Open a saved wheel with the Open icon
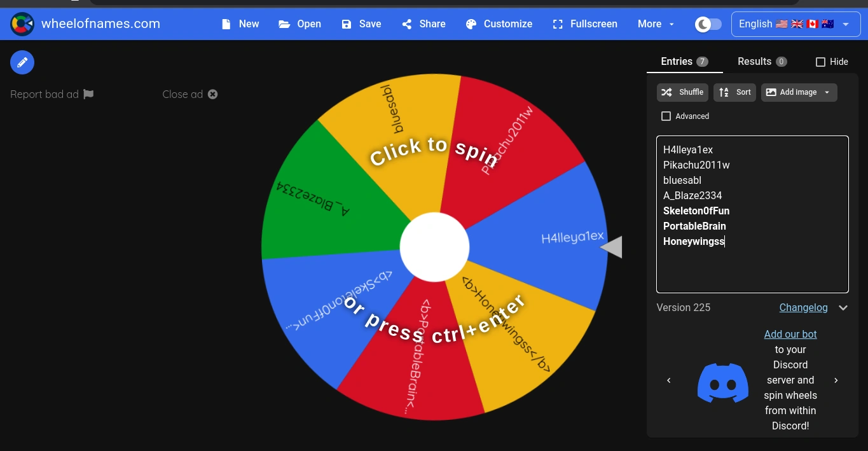 pos(284,24)
